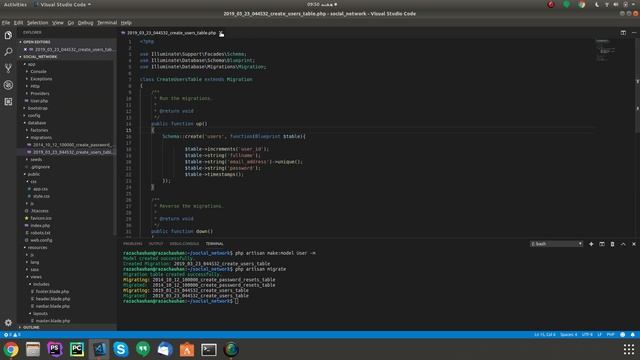Change language mode PHP in status bar

point(610,335)
